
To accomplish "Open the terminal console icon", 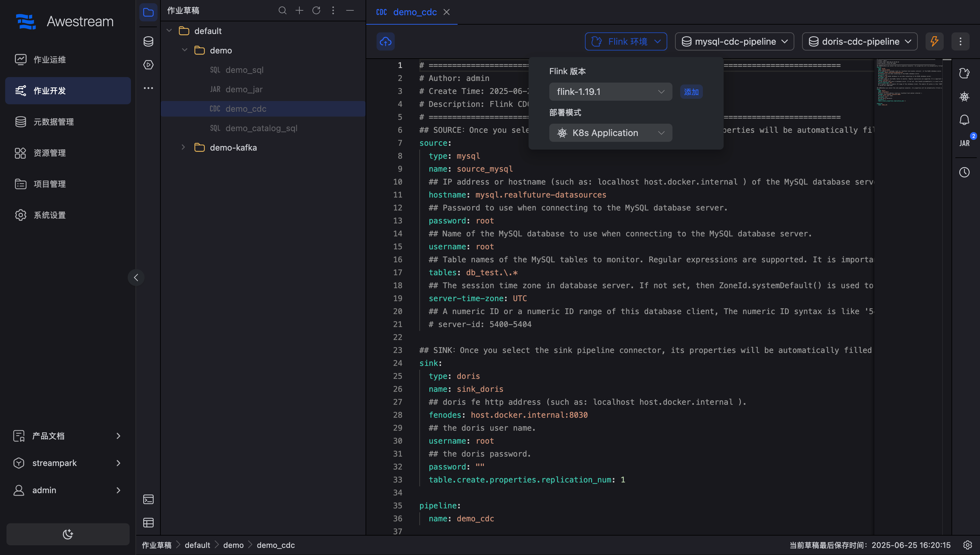I will click(x=148, y=499).
